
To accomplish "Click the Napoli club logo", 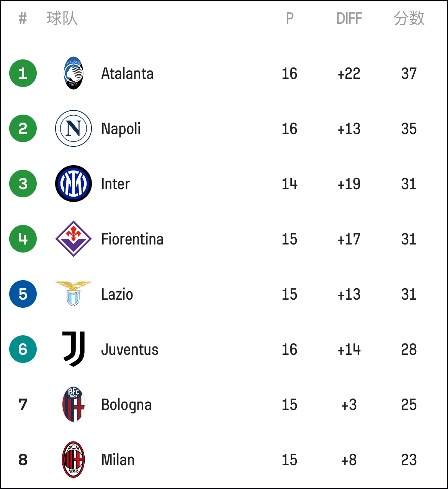I will tap(74, 128).
